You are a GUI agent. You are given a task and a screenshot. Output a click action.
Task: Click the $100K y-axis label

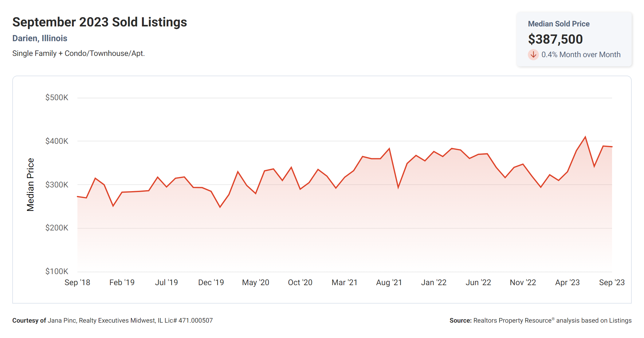pyautogui.click(x=57, y=272)
